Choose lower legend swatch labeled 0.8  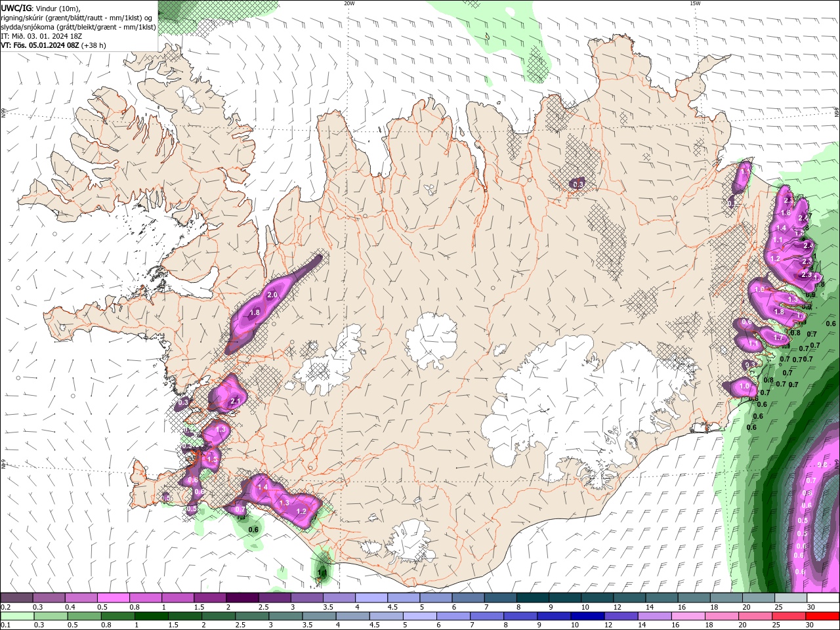click(x=118, y=616)
